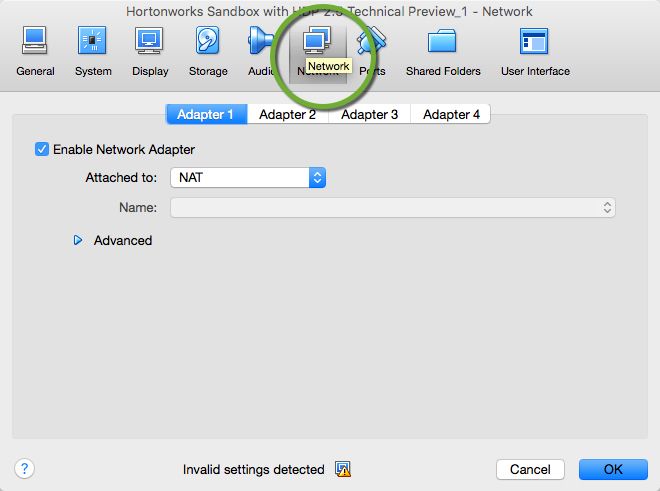Toggle the Enable Network Adapter checkbox

pos(42,149)
